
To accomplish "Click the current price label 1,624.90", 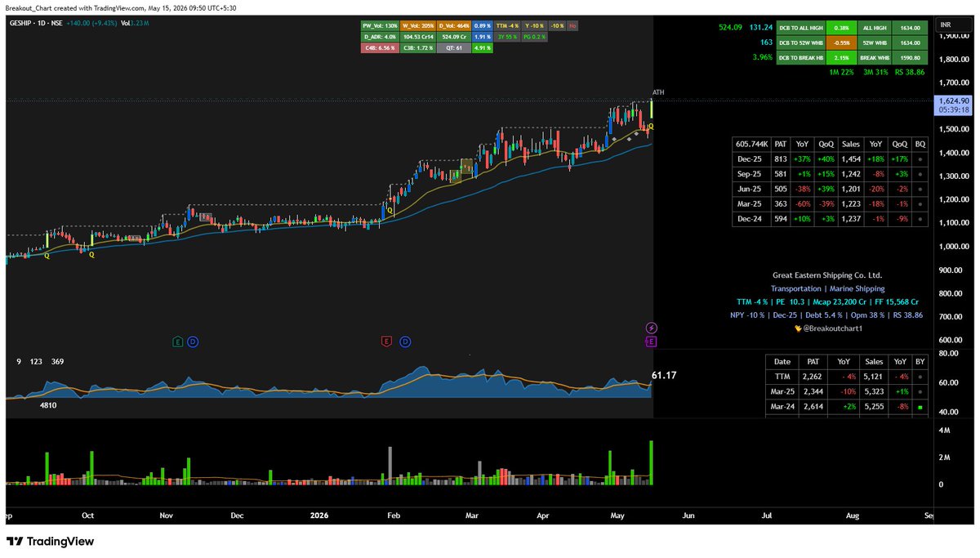I will tap(954, 100).
